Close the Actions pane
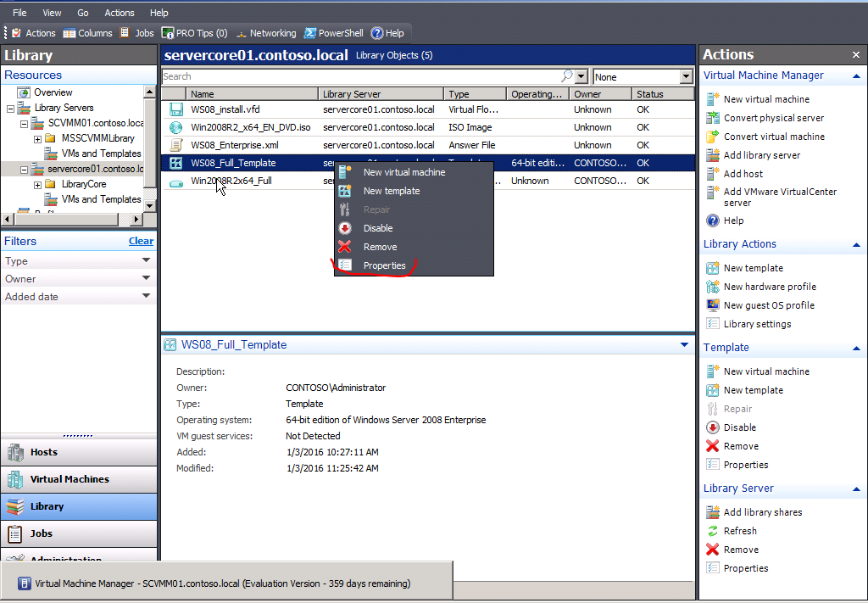The width and height of the screenshot is (868, 603). [856, 55]
